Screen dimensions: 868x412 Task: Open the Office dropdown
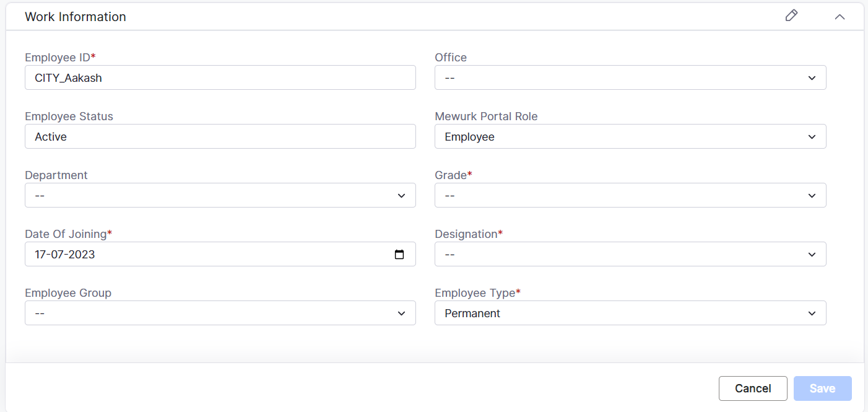[x=630, y=78]
